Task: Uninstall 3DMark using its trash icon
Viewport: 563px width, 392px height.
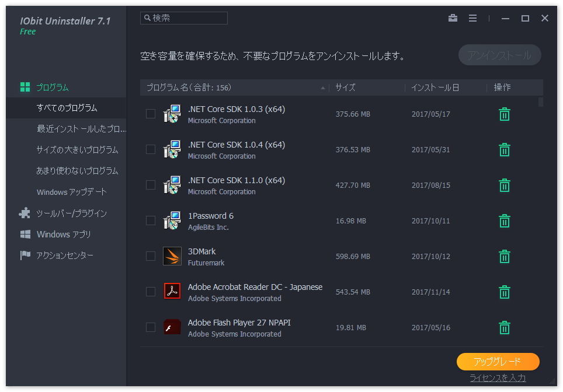Action: [504, 256]
